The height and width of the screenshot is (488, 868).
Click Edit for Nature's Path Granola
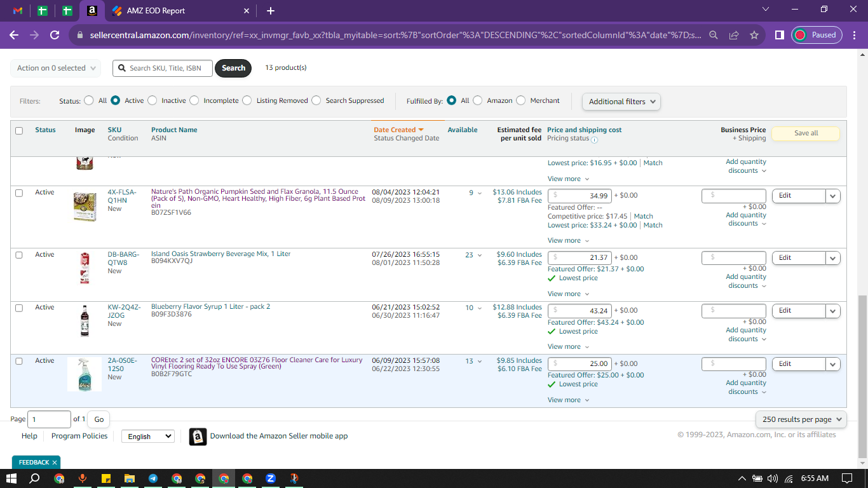pyautogui.click(x=799, y=196)
